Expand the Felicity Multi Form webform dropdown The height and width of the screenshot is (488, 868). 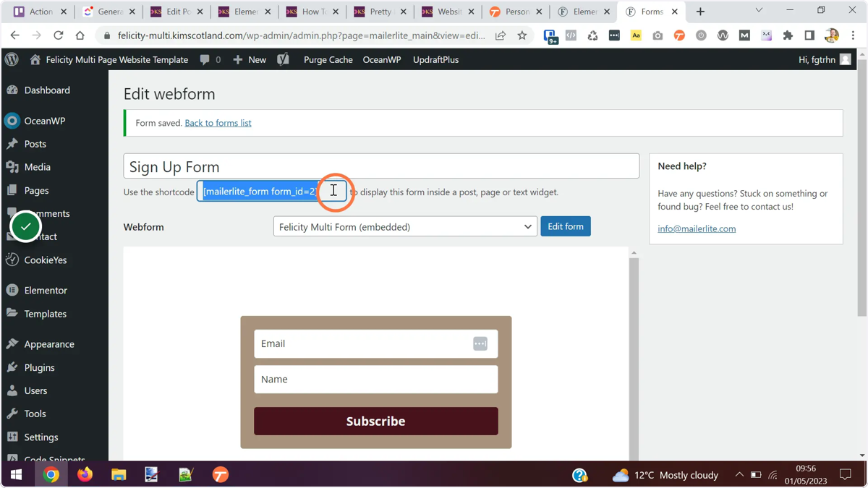coord(405,227)
